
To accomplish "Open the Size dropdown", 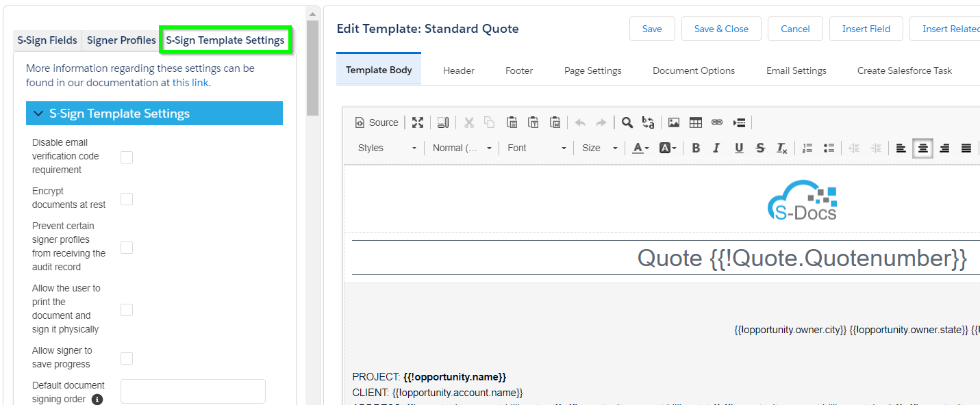I will pyautogui.click(x=599, y=148).
